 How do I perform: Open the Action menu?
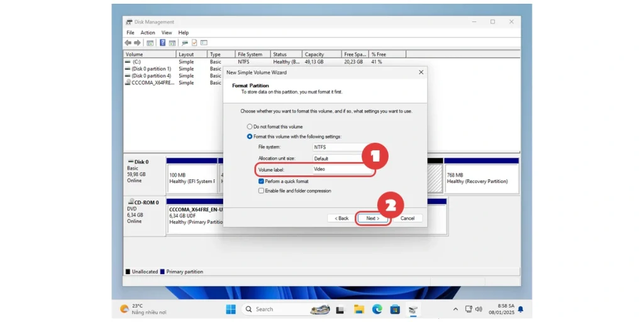pos(148,33)
